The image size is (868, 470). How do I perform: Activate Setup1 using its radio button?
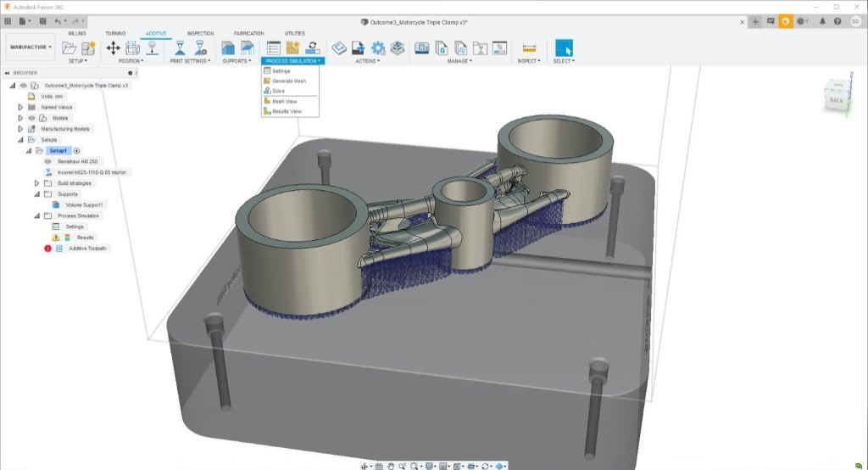click(x=77, y=150)
